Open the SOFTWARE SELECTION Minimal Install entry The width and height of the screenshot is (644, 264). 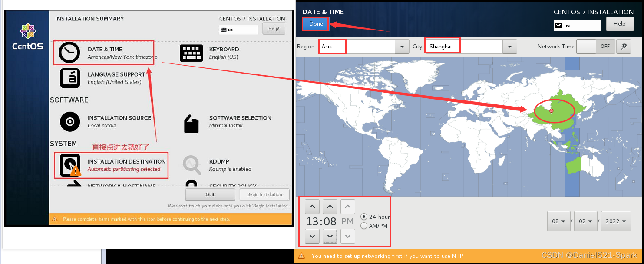(228, 124)
